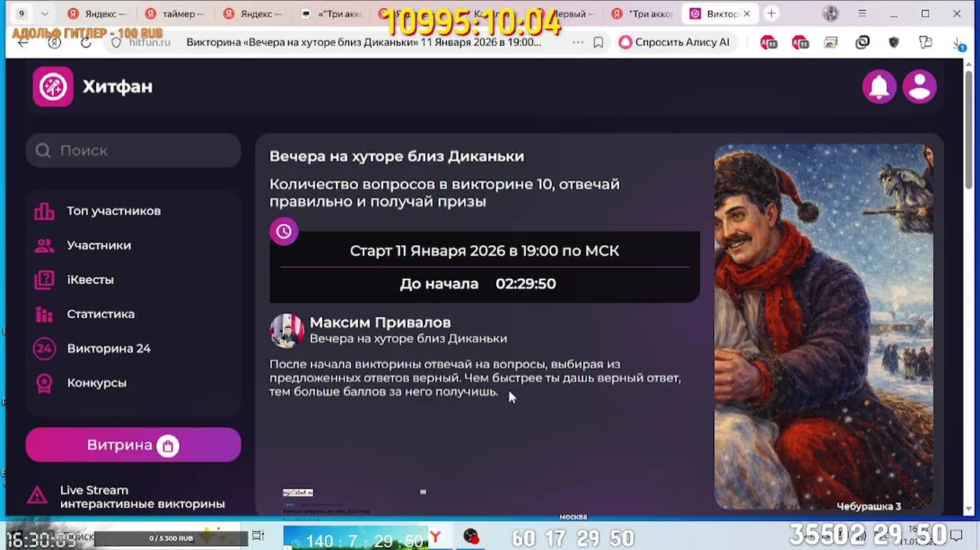Open a new browser tab
980x550 pixels.
(x=772, y=14)
